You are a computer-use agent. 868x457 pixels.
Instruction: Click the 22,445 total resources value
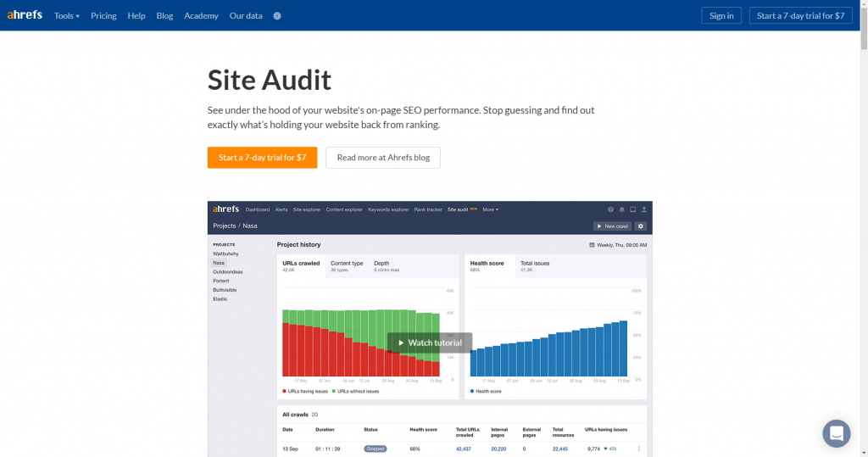point(560,449)
